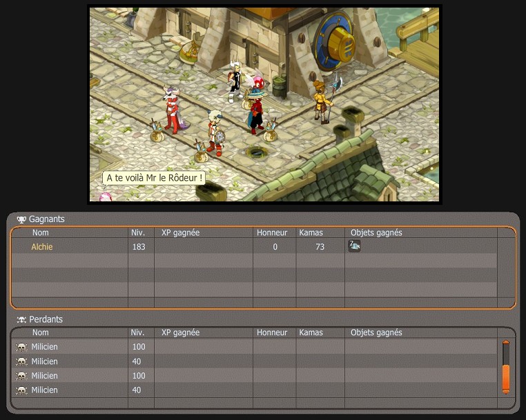Click the last Milicien name in the Perdants list

pos(44,390)
